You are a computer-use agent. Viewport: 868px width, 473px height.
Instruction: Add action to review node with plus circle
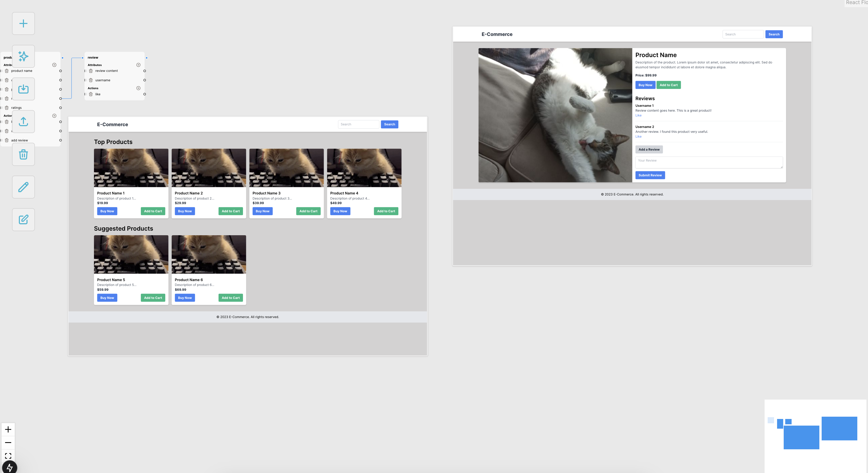[x=138, y=88]
